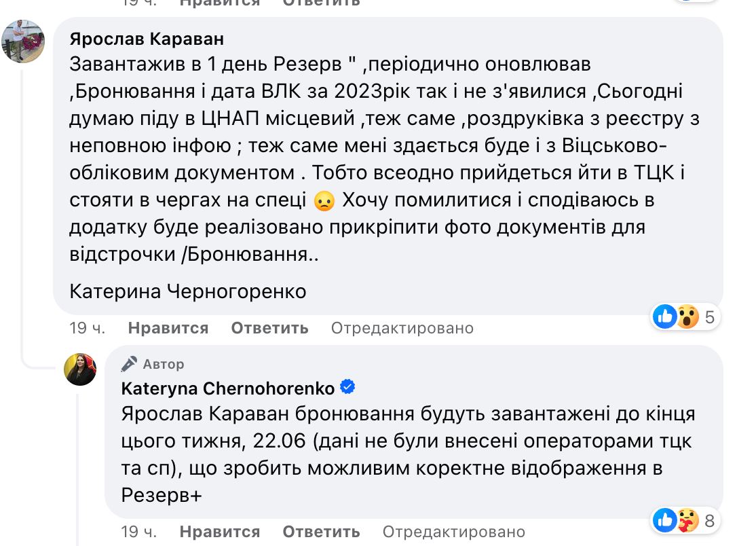Click the blue verified badge next to Kateryna Chernohorenko

(348, 386)
